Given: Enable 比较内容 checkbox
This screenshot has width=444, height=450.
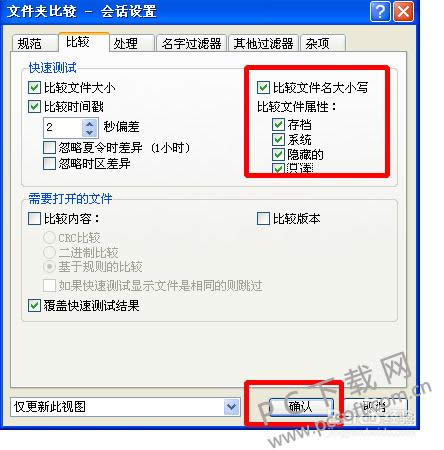Looking at the screenshot, I should (34, 219).
